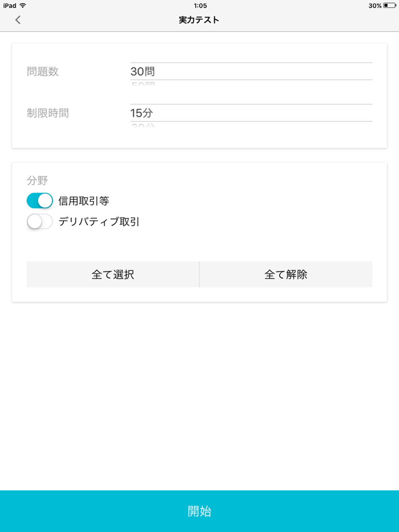Disable the 信用取引等 toggle switch
This screenshot has width=399, height=532.
click(40, 201)
